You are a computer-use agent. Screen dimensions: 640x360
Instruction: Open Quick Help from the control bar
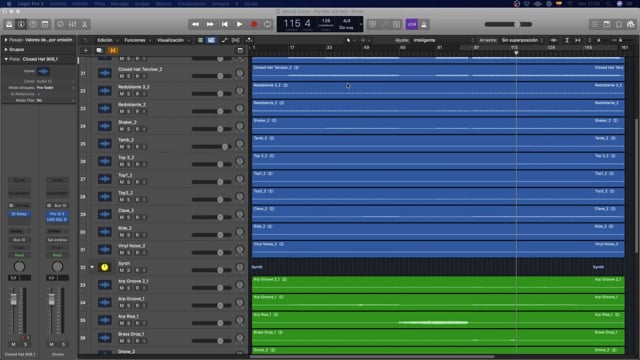coord(33,24)
